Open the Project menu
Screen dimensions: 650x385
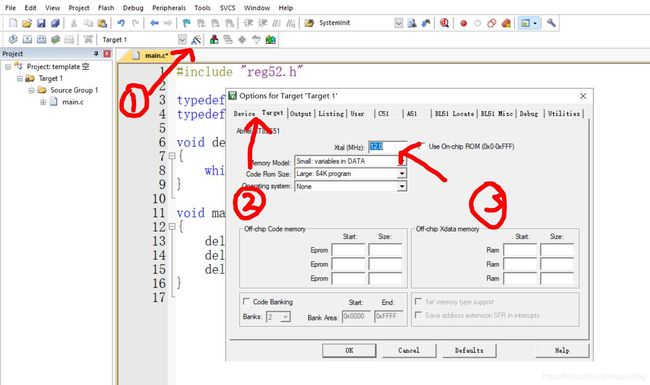79,7
